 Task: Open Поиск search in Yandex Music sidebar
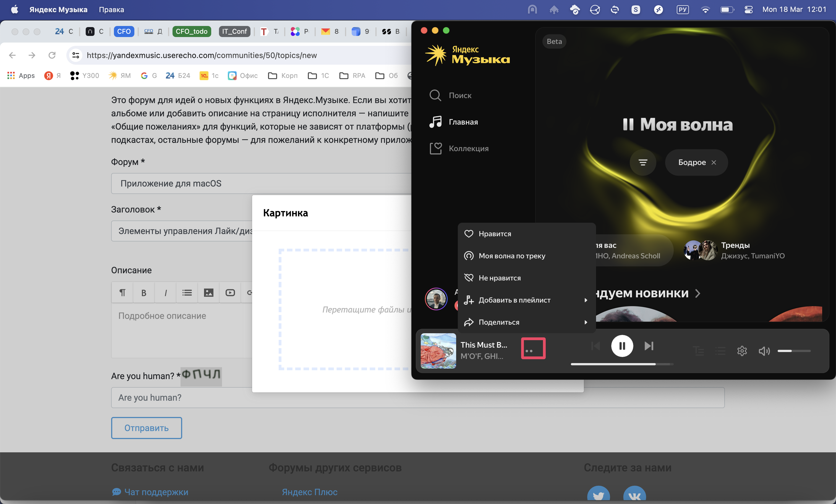tap(451, 95)
